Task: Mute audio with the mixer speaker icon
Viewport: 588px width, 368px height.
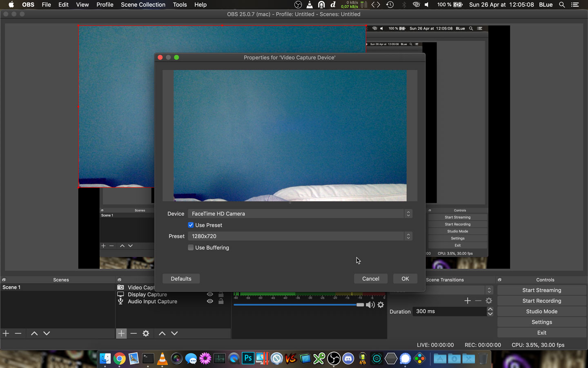Action: tap(370, 305)
